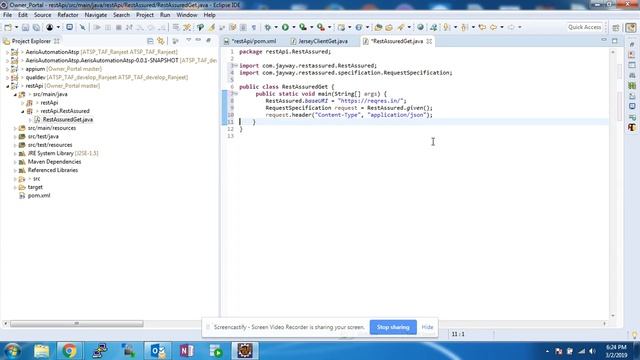Minimize the Project Explorer view
This screenshot has height=360, width=640.
coord(198,40)
